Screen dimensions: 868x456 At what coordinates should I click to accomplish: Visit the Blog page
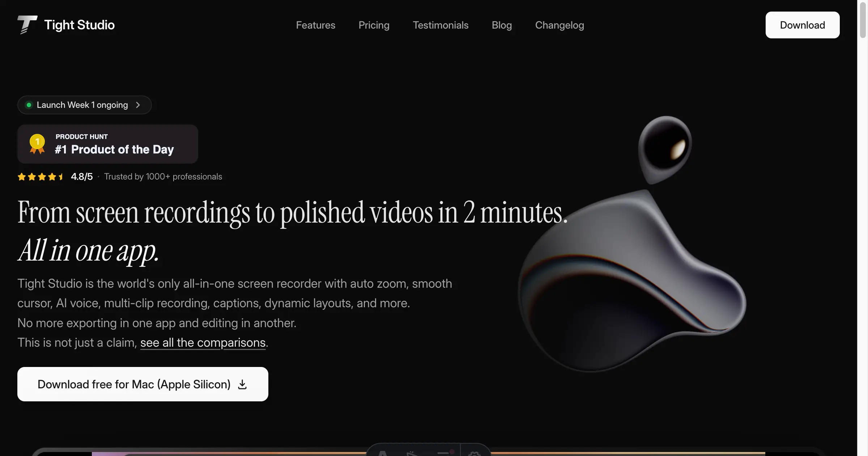pos(502,25)
